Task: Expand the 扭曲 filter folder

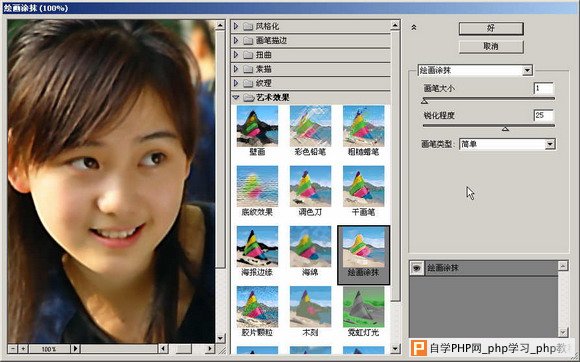Action: tap(236, 55)
